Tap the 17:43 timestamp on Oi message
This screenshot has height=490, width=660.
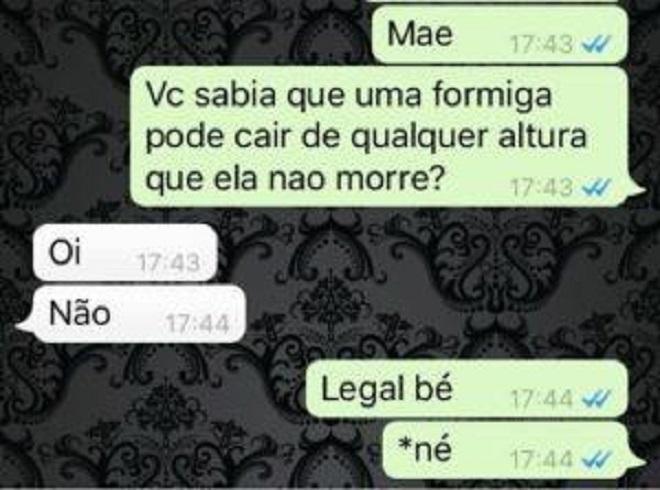[x=169, y=264]
